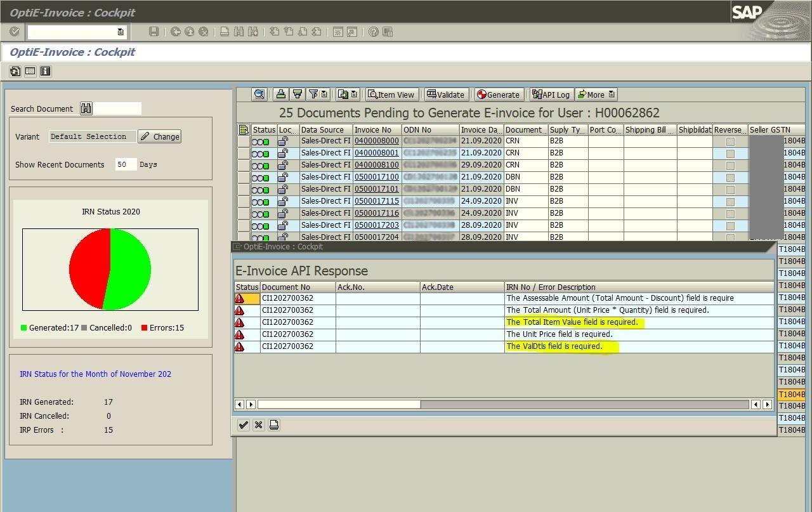Screen dimensions: 812x512
Task: Select the row selector for invoice 0500017100
Action: (x=244, y=177)
